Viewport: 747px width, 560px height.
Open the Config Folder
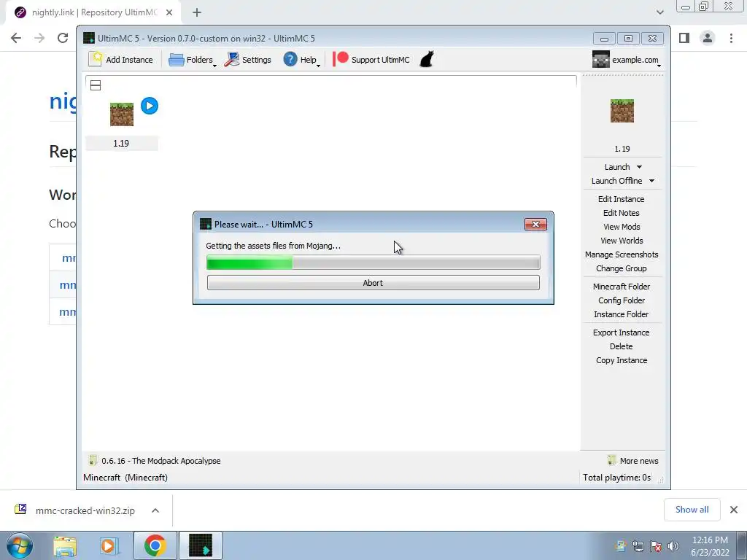coord(622,300)
